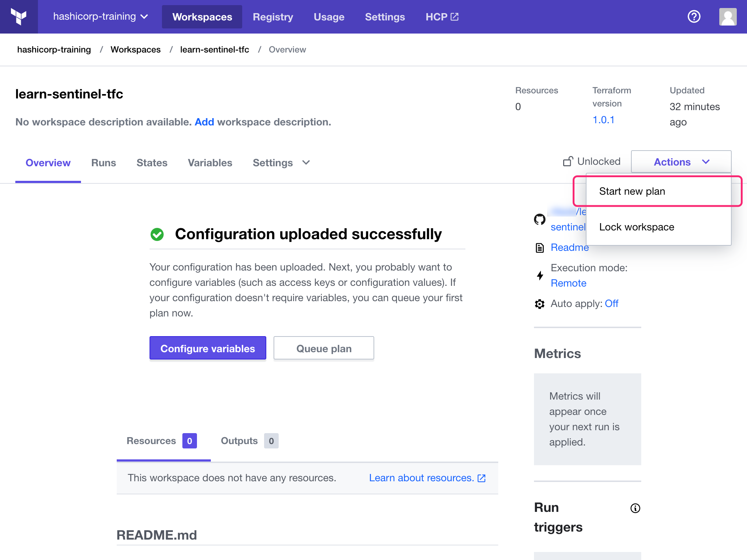Click the Execution mode lightning icon
This screenshot has height=560, width=747.
click(x=540, y=275)
